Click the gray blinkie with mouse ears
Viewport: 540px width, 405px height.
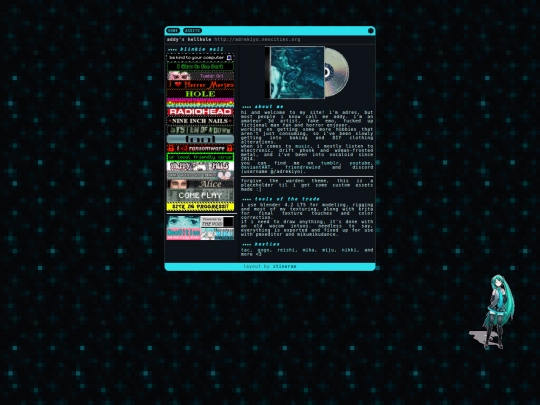pos(200,175)
